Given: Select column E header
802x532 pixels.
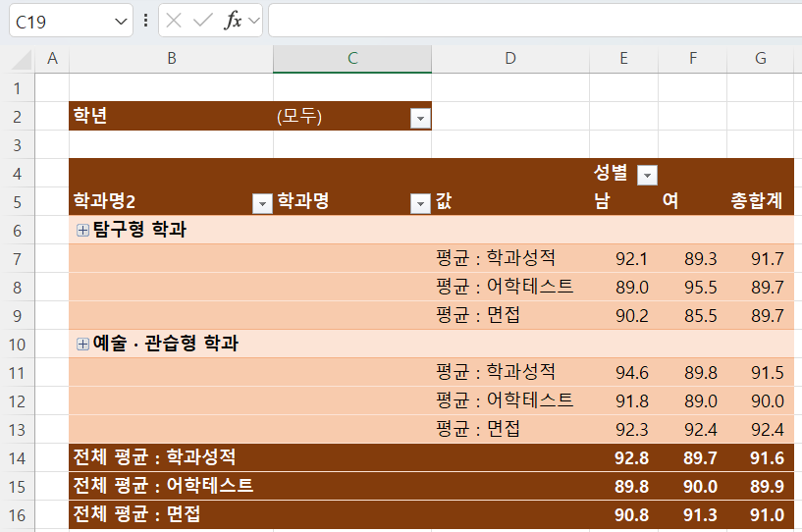Looking at the screenshot, I should [623, 59].
